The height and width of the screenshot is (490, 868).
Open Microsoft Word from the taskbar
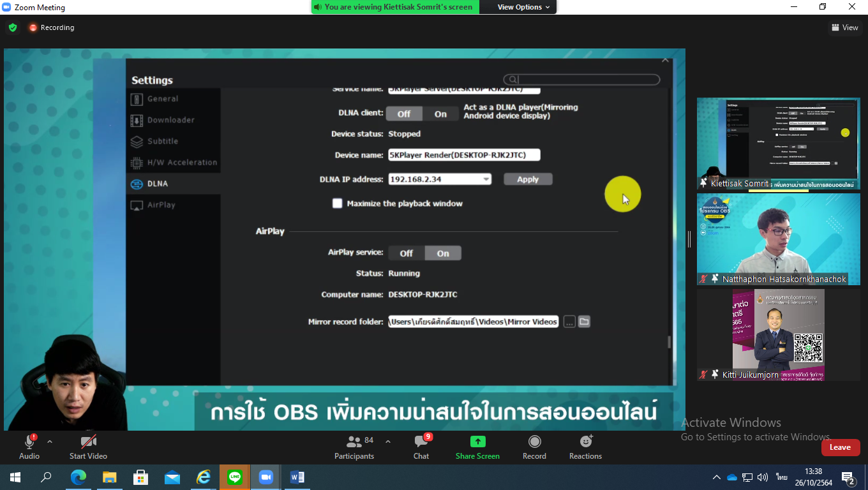297,477
